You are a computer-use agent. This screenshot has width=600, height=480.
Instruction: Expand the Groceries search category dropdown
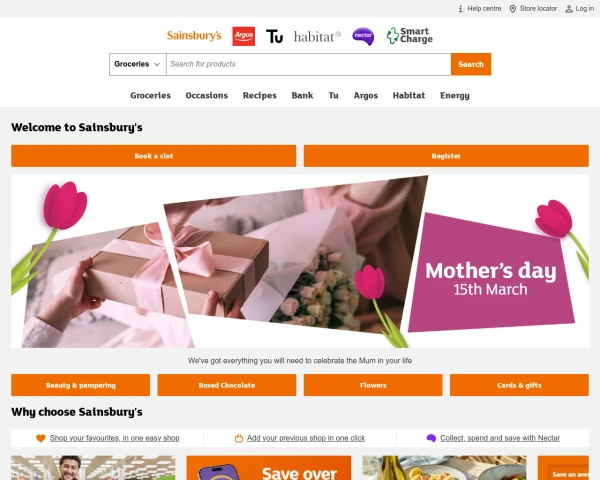coord(138,64)
